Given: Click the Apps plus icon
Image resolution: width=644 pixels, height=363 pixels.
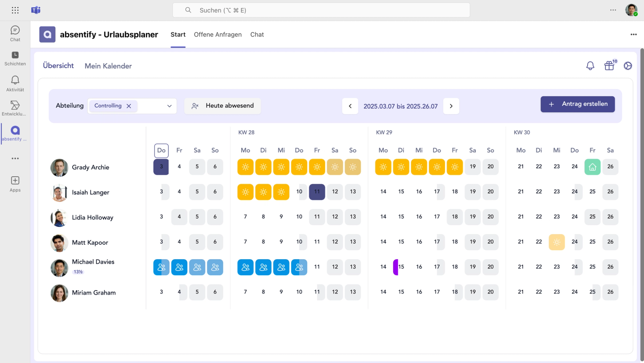Looking at the screenshot, I should 15,181.
